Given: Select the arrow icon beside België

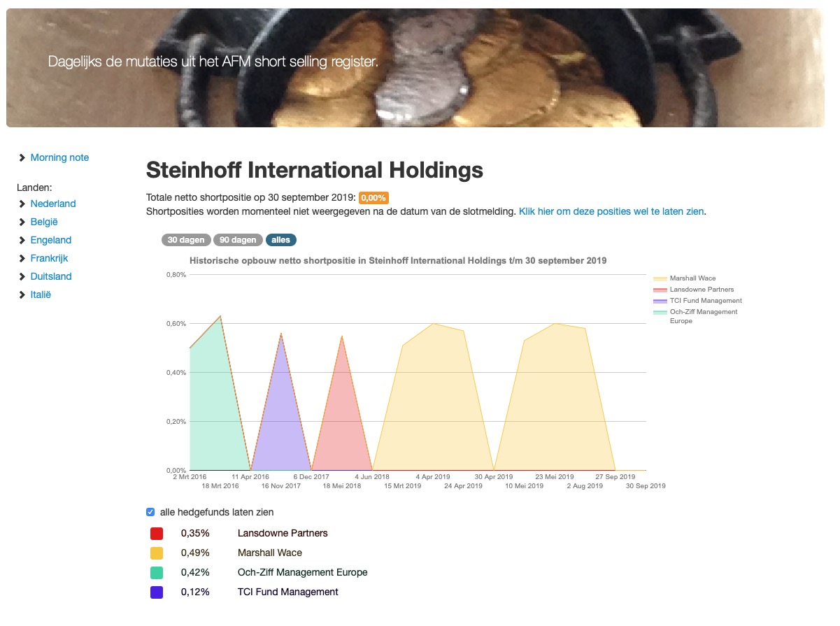Looking at the screenshot, I should pyautogui.click(x=22, y=222).
